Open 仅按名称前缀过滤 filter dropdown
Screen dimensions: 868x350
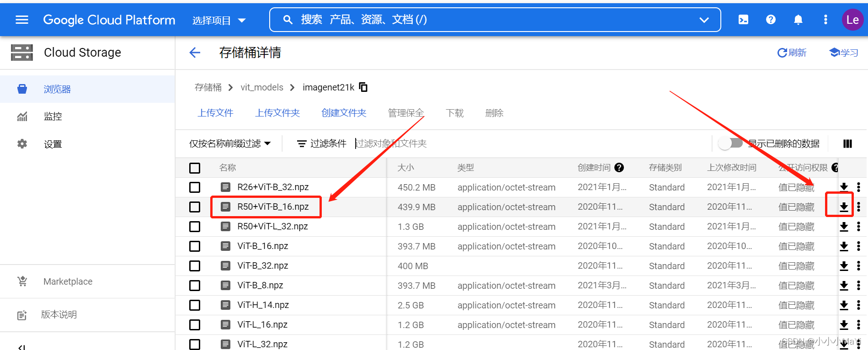[230, 143]
